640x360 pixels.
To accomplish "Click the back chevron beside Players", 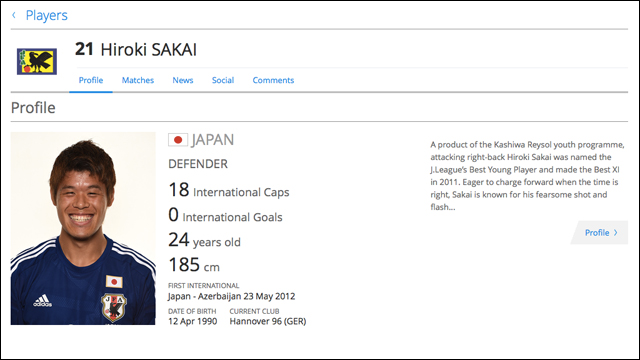I will [14, 15].
